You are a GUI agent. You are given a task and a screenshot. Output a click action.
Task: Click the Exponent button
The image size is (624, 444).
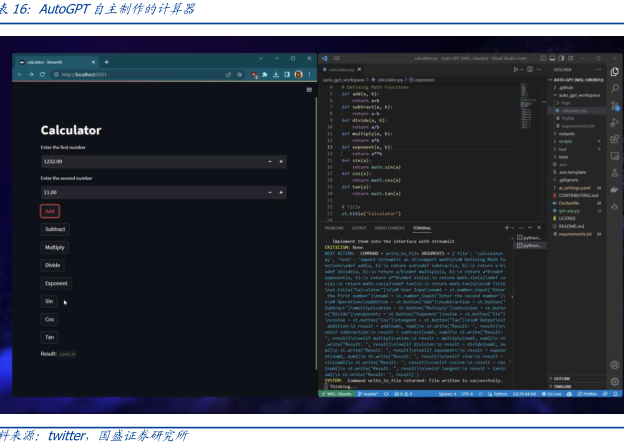point(56,283)
